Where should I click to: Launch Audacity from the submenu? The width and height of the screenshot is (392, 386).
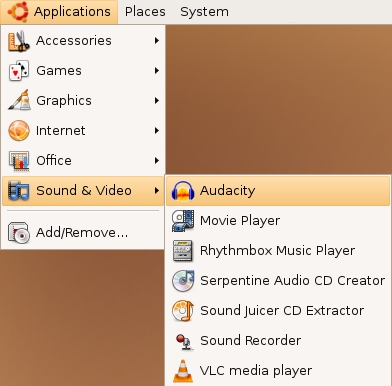pyautogui.click(x=278, y=191)
